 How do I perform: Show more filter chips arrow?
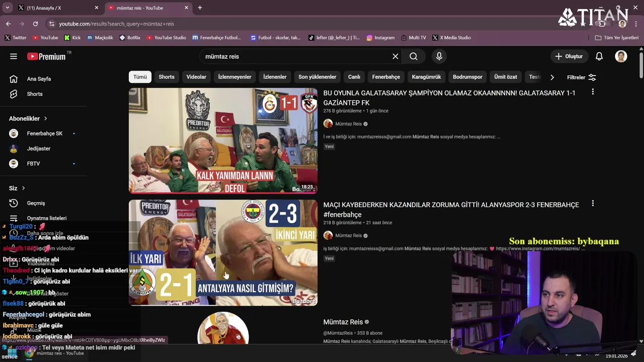(x=552, y=77)
